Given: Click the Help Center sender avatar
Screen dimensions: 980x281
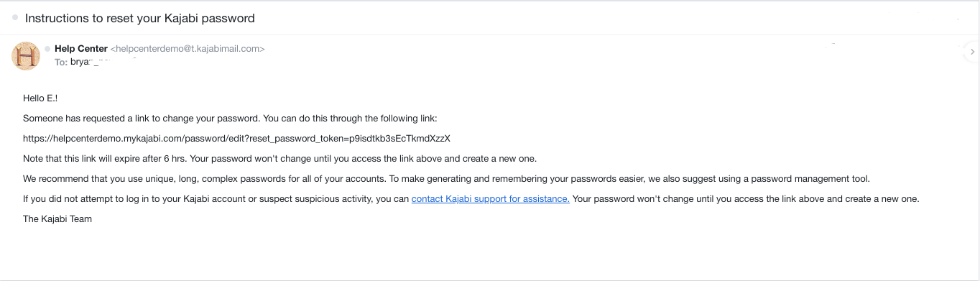Looking at the screenshot, I should pyautogui.click(x=26, y=56).
